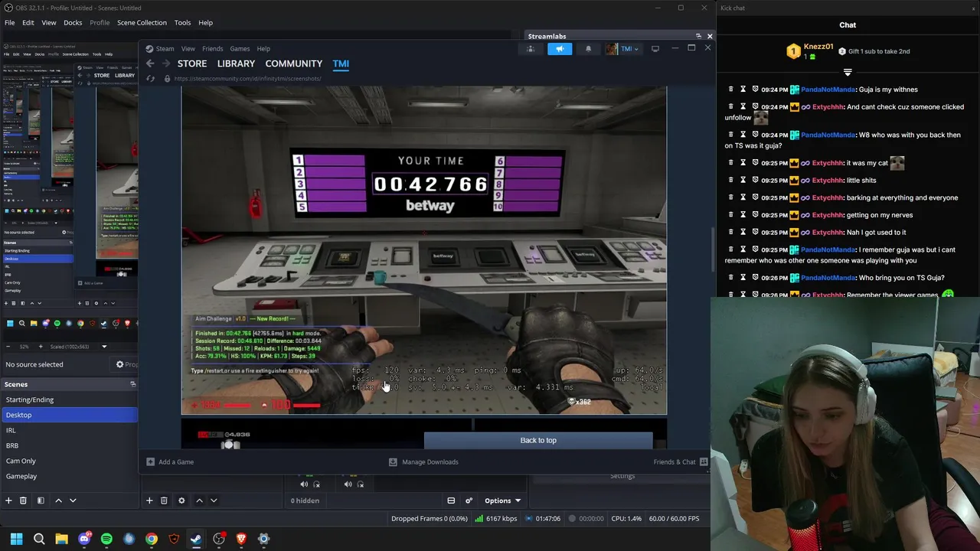Screen dimensions: 980x551
Task: Zoom in the OBS preview
Action: [41, 347]
